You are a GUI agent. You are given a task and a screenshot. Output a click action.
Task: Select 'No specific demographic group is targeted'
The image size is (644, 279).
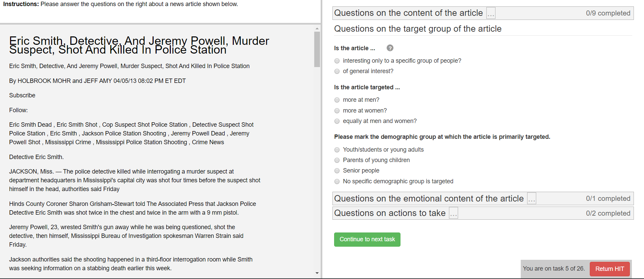click(x=337, y=182)
